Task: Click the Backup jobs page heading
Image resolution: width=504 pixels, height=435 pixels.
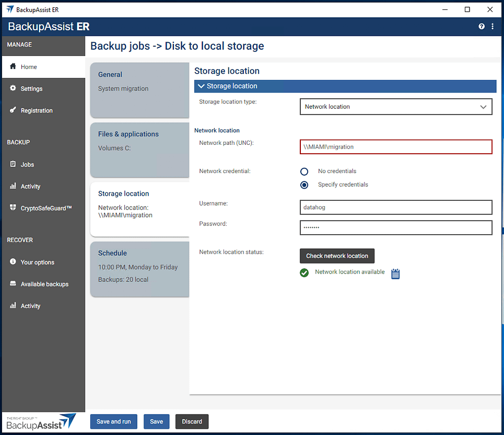Action: tap(177, 46)
